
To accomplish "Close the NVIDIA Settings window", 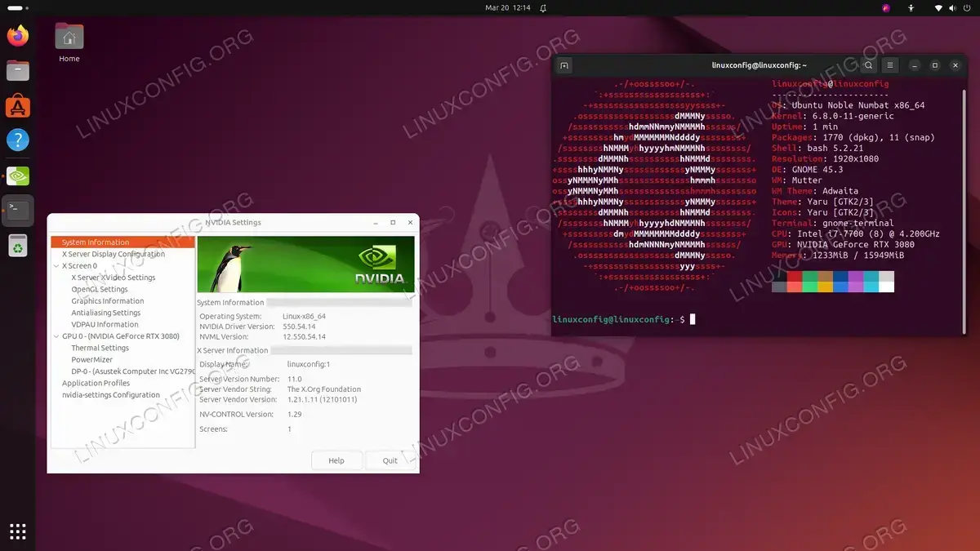I will click(410, 222).
